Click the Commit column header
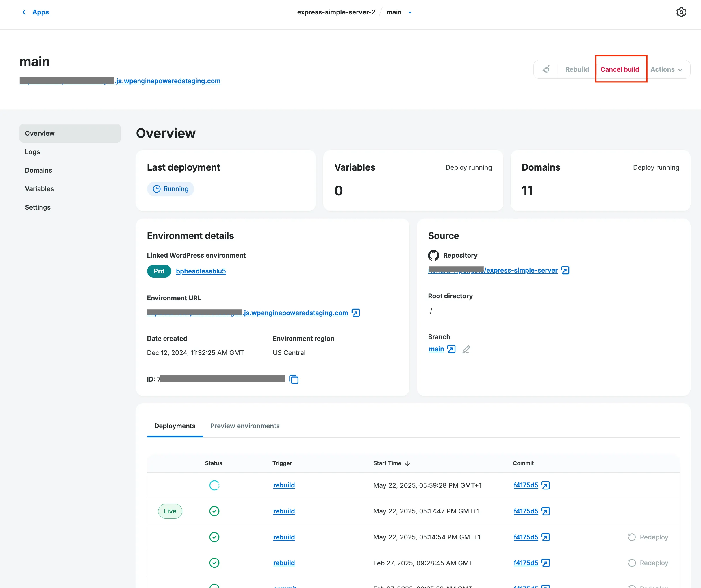 523,463
